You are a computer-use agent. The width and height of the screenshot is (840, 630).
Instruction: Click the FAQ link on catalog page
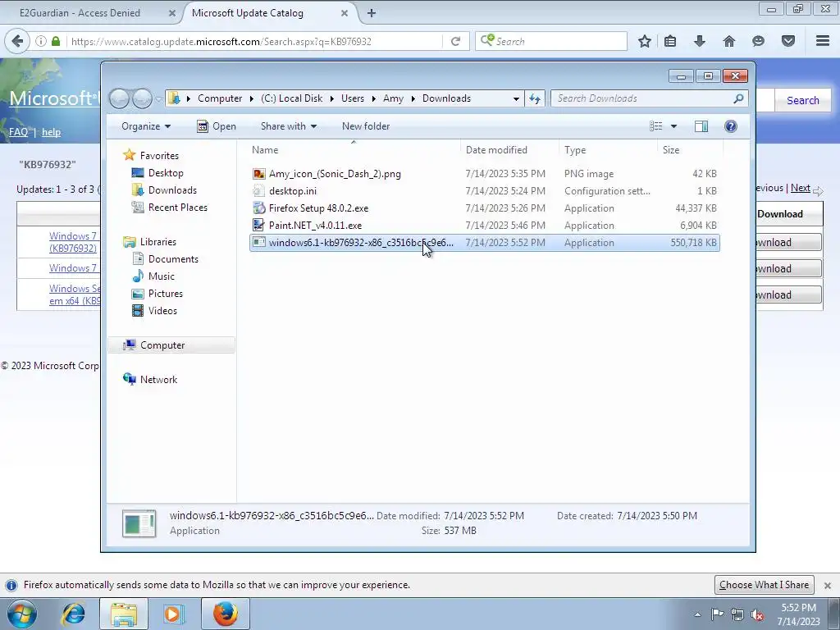(x=18, y=132)
